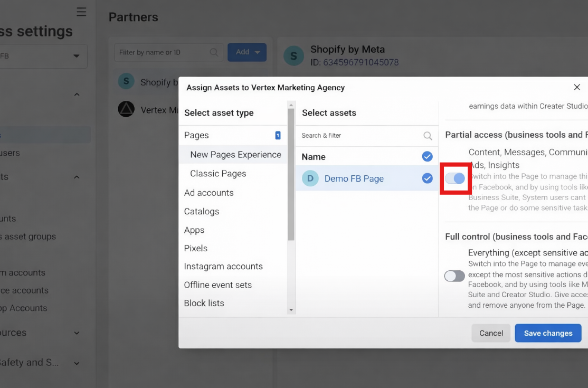Select the Vertex Marketing partner icon
This screenshot has width=588, height=388.
pyautogui.click(x=126, y=109)
